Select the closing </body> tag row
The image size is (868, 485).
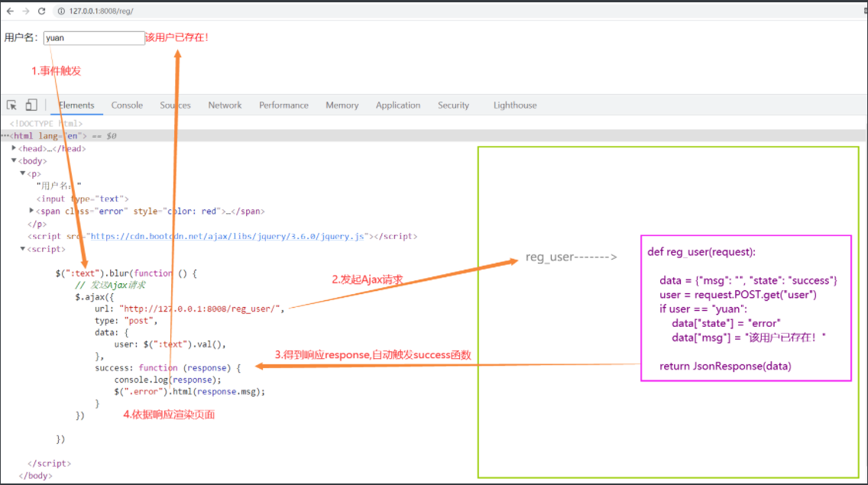(x=35, y=476)
